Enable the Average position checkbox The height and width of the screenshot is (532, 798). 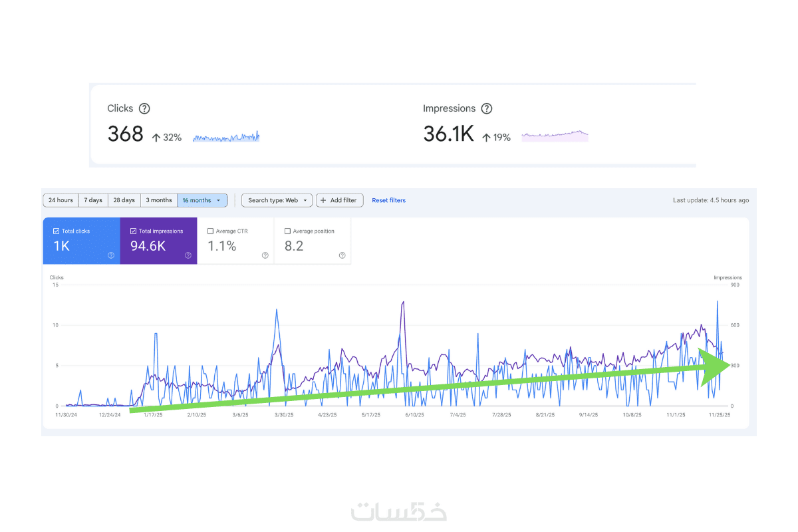(288, 231)
